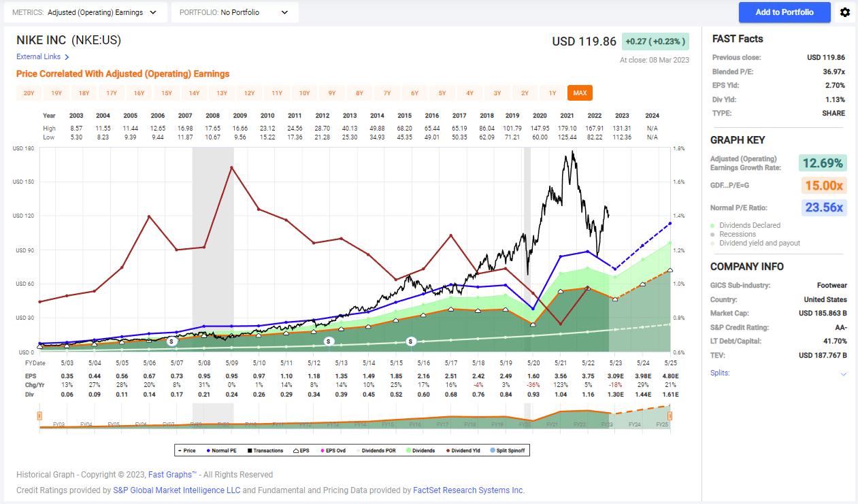Click the +0.27 (+0.23%) change badge
858x504 pixels.
(x=656, y=41)
